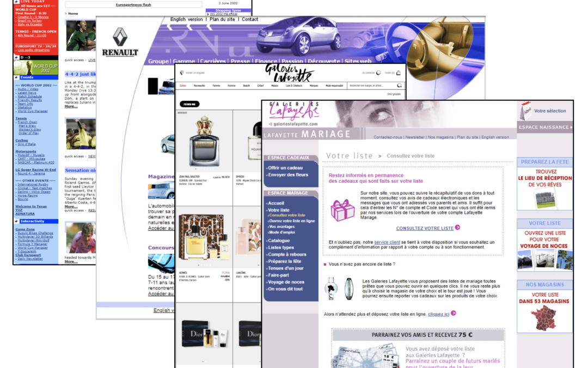
Task: Open Giro d'Italia under Cycling
Action: coord(27,144)
